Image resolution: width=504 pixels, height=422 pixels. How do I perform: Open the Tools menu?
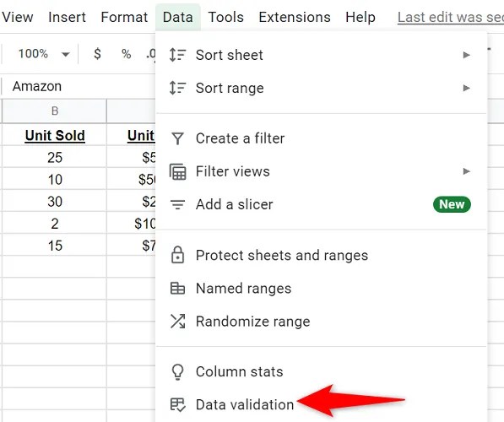(226, 17)
